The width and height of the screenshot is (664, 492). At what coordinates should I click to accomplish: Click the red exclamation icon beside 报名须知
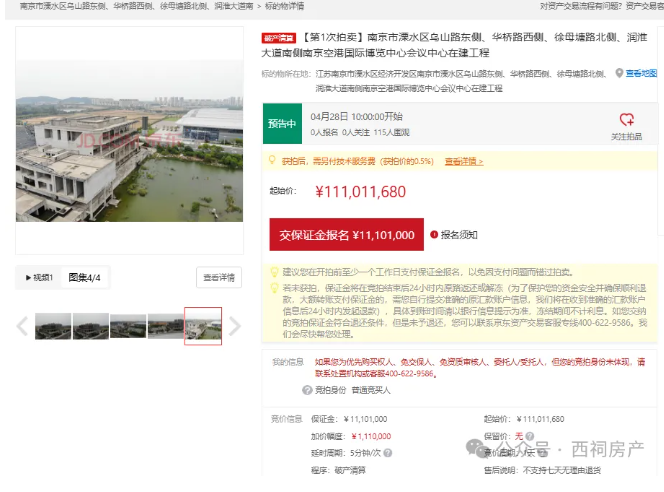pos(434,235)
